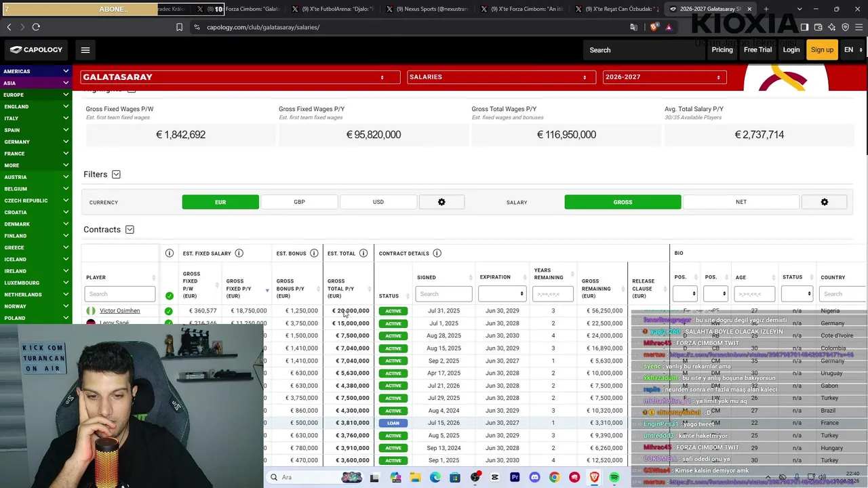Viewport: 868px width, 488px height.
Task: Select USD currency
Action: tap(378, 202)
